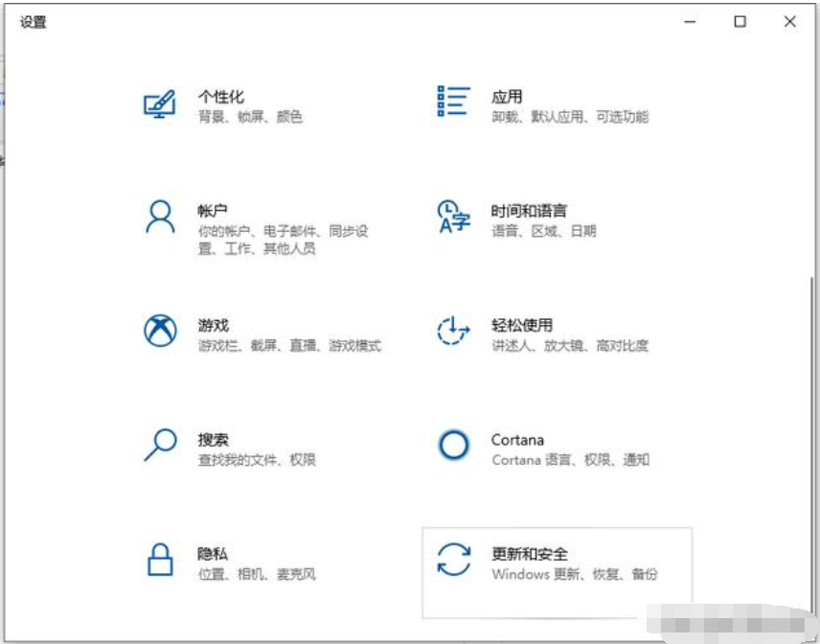
Task: Open Accounts (帐户) settings icon
Action: pyautogui.click(x=159, y=213)
